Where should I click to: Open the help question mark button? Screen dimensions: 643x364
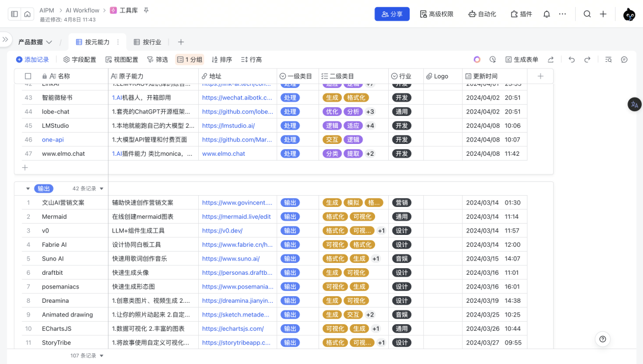tap(603, 339)
